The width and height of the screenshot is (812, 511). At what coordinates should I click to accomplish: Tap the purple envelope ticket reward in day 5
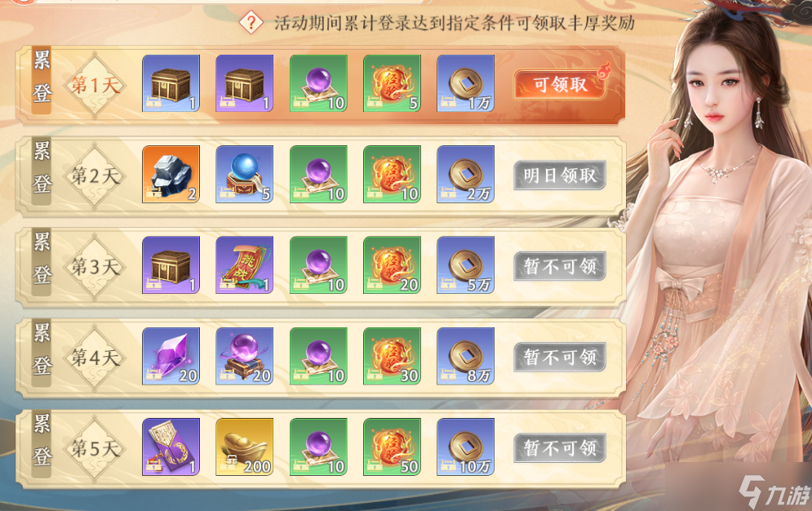(171, 447)
